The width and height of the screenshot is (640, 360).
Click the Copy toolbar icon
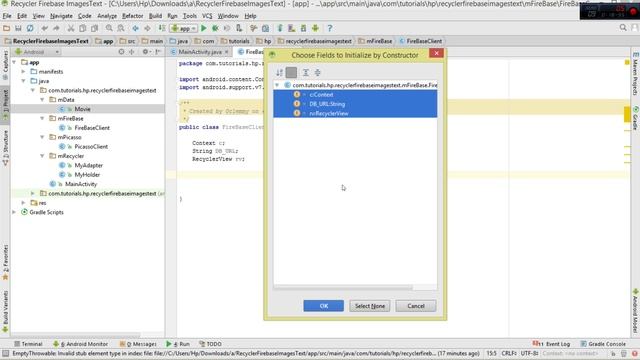82,28
